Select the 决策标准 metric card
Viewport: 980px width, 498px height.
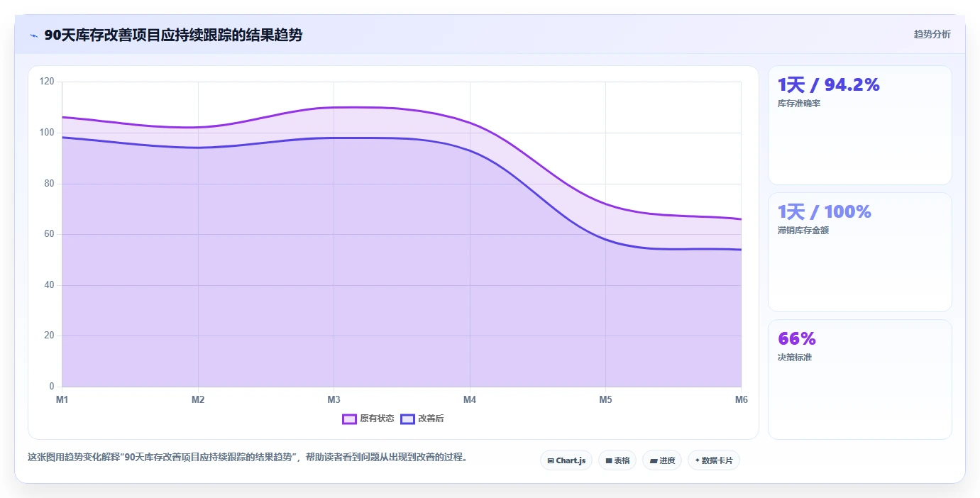859,379
